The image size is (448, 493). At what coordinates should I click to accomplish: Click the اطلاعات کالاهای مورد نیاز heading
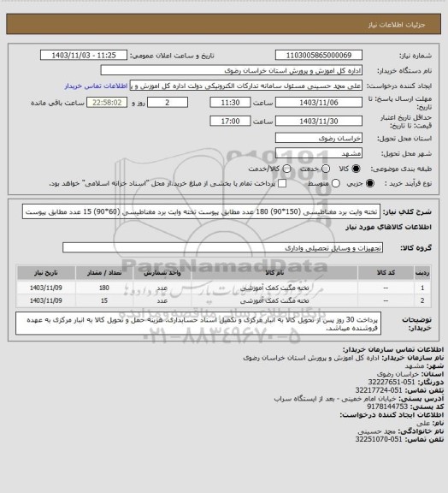tap(389, 227)
